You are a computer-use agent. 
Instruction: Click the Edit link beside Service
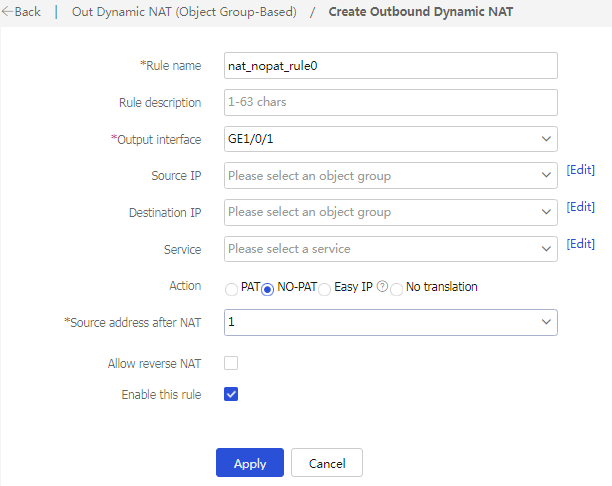(580, 244)
